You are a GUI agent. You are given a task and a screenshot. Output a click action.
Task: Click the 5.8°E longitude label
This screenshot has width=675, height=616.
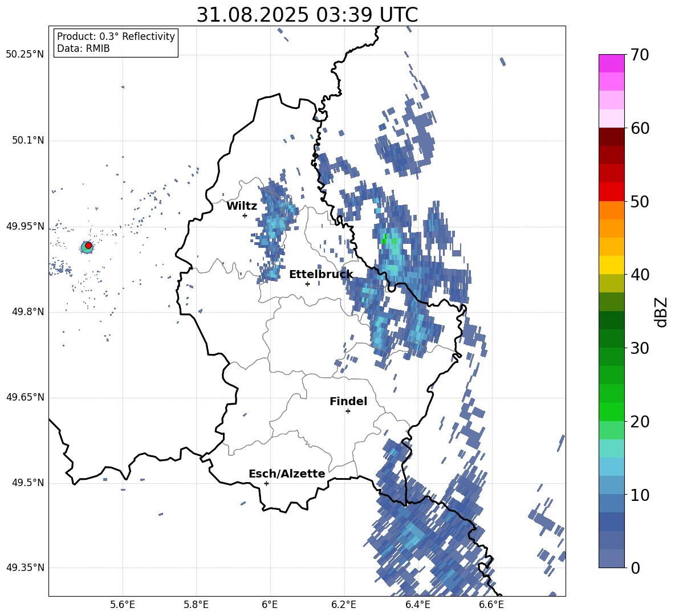click(196, 605)
